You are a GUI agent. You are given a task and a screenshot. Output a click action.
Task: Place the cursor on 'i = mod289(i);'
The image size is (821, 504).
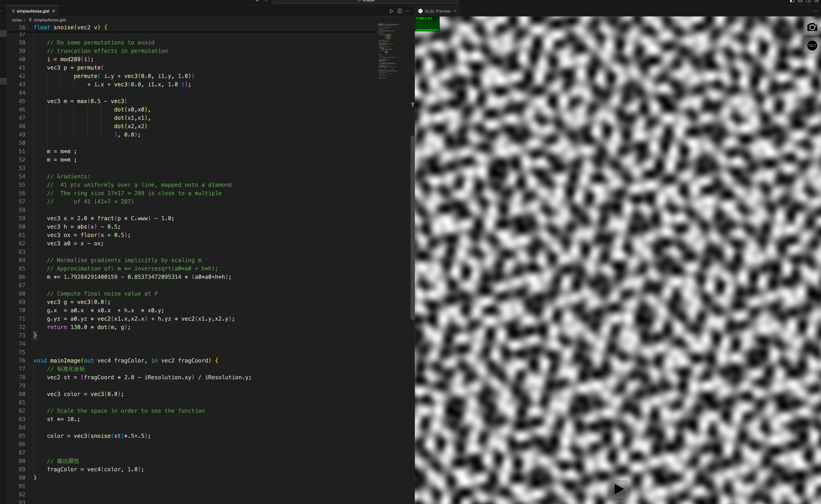click(70, 59)
